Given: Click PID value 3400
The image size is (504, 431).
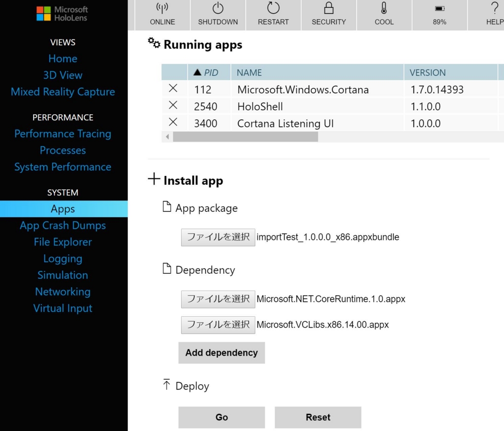Looking at the screenshot, I should coord(205,124).
